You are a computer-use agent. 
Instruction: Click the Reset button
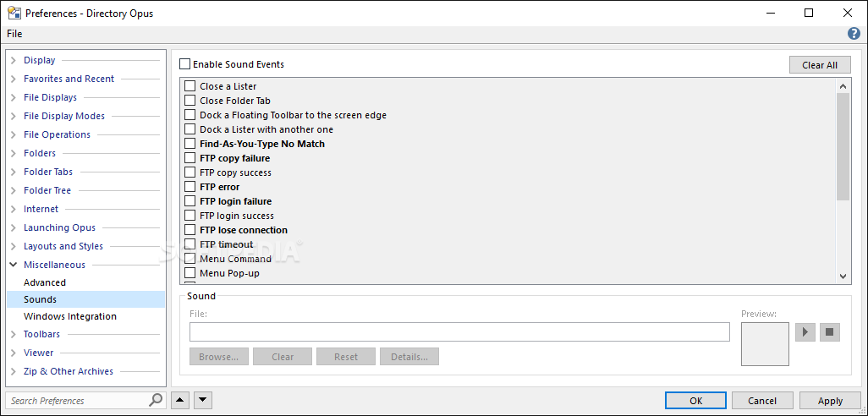[x=346, y=357]
